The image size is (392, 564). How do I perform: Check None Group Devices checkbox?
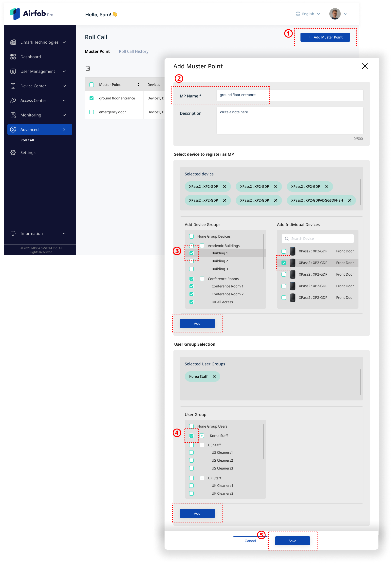coord(191,236)
